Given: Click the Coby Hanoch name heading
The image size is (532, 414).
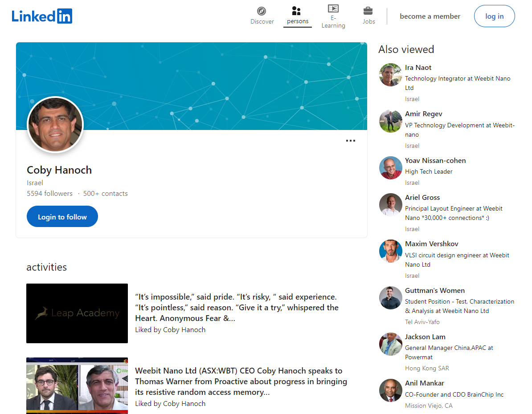Looking at the screenshot, I should (59, 170).
